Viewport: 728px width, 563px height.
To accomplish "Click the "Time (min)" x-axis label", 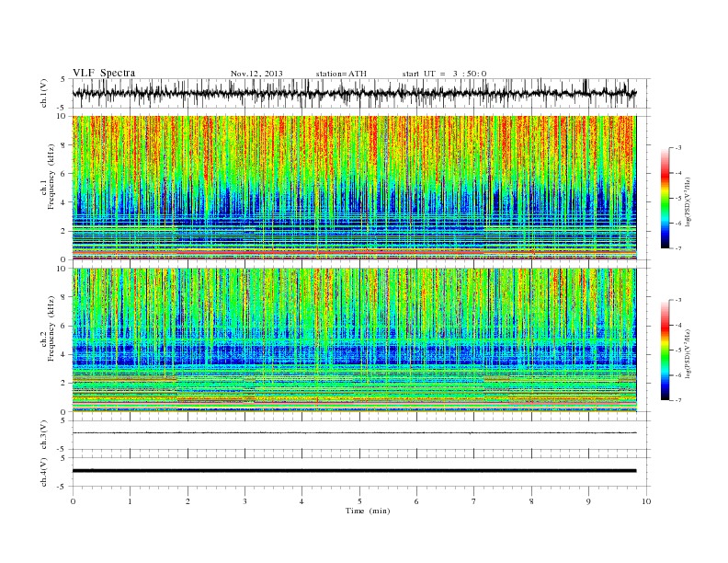I will (368, 511).
